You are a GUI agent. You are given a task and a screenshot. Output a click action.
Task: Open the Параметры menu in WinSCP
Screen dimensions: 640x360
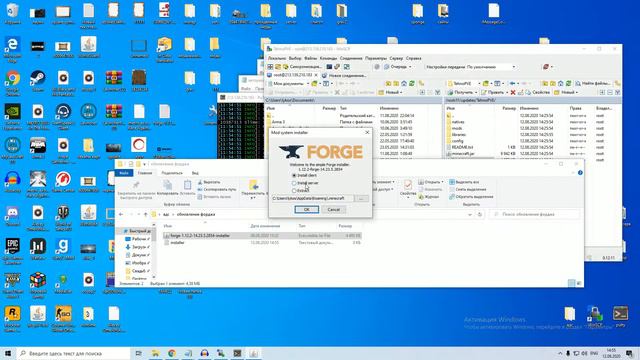[376, 58]
